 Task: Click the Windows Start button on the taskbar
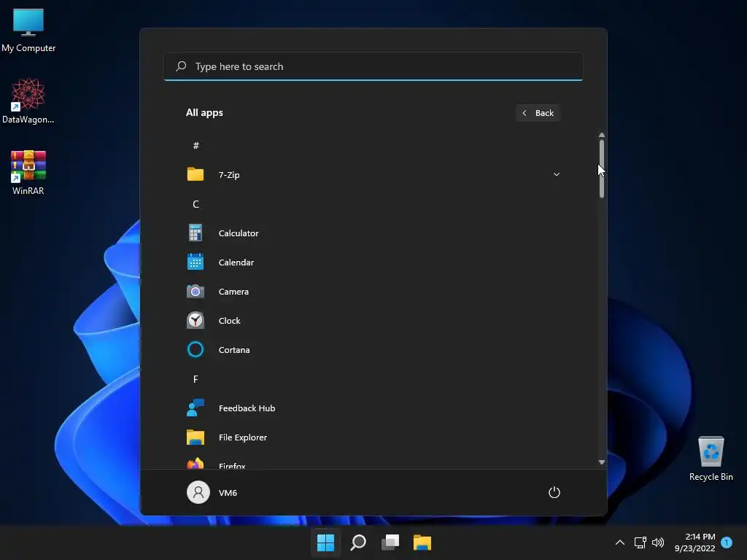tap(326, 542)
